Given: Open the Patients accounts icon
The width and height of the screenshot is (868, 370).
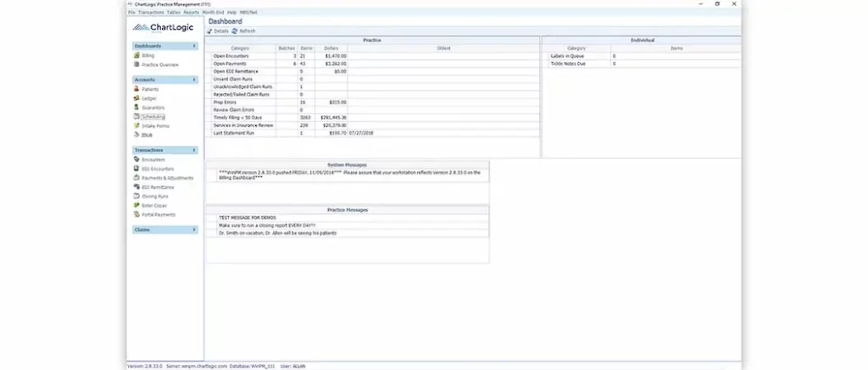Looking at the screenshot, I should 136,89.
